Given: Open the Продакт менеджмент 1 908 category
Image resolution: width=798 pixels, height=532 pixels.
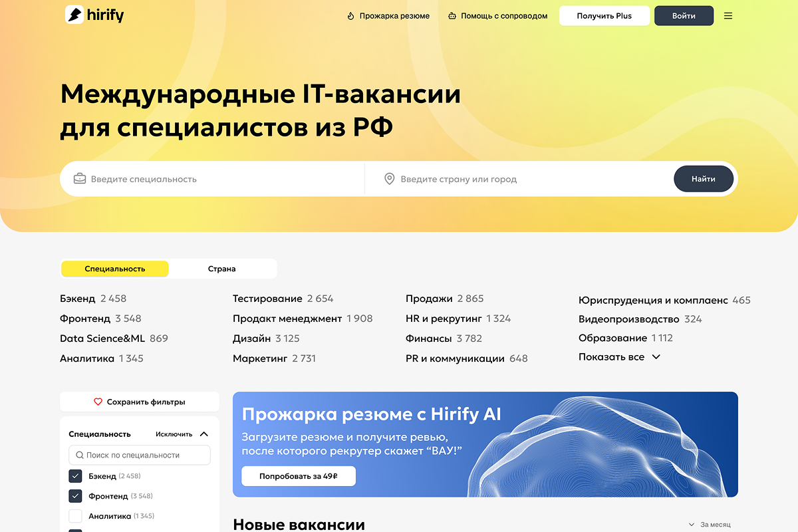Looking at the screenshot, I should pyautogui.click(x=303, y=319).
